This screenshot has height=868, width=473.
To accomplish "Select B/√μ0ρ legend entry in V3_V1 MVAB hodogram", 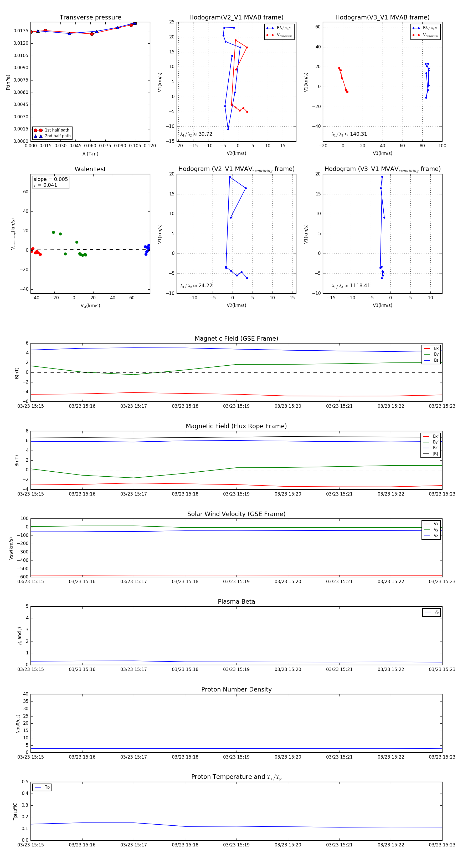I will point(425,28).
